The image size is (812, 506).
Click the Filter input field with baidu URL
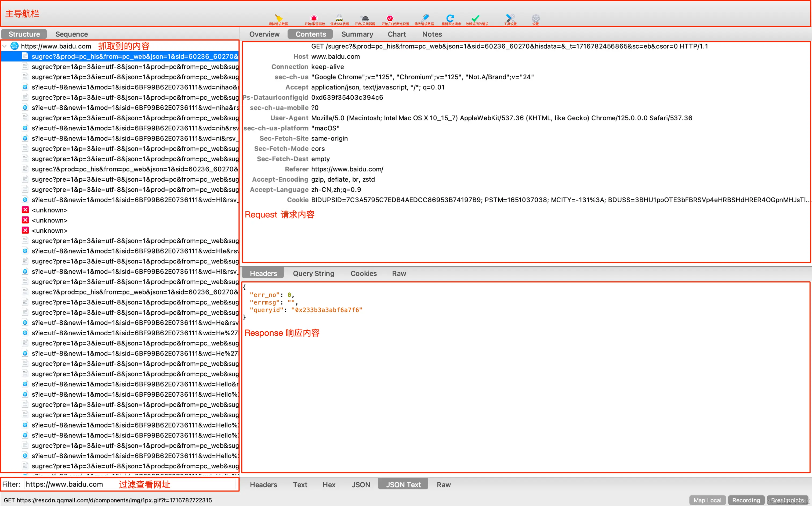130,484
